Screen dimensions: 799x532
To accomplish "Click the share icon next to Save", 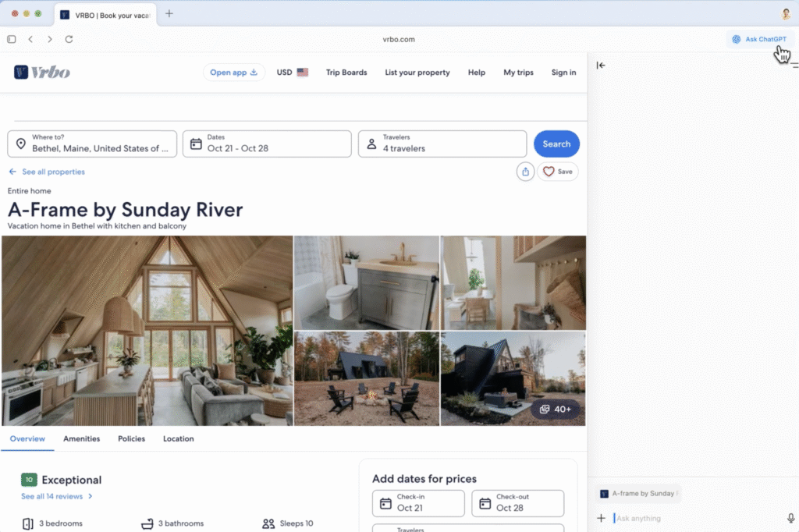I will (525, 171).
